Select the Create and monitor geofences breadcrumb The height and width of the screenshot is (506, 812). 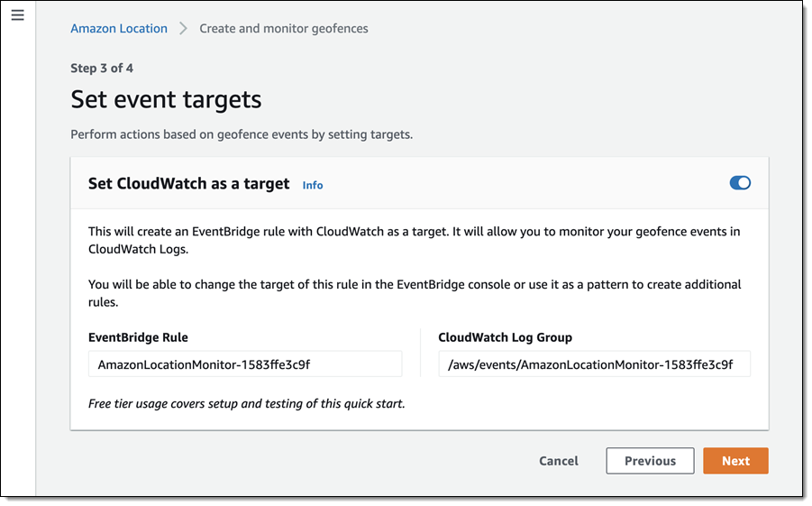284,28
